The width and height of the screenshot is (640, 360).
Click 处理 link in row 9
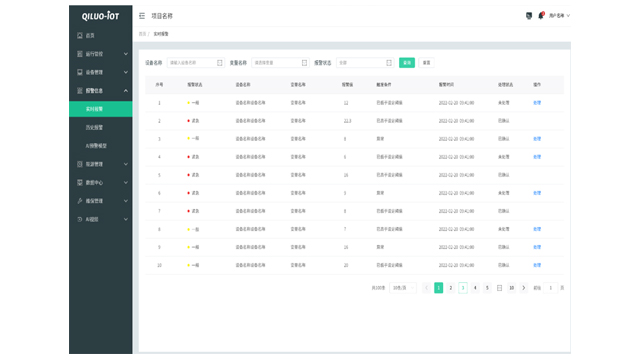coord(537,247)
